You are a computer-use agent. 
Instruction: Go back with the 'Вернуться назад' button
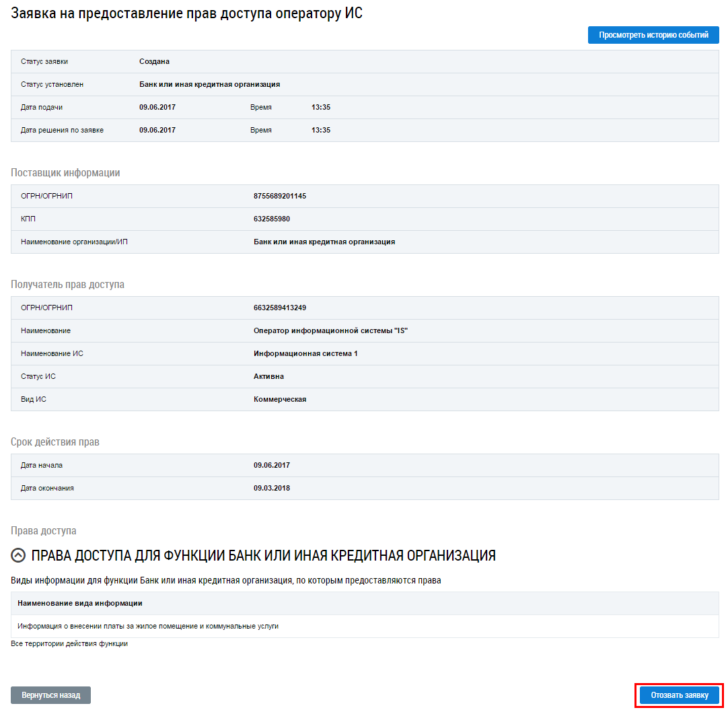pos(50,695)
